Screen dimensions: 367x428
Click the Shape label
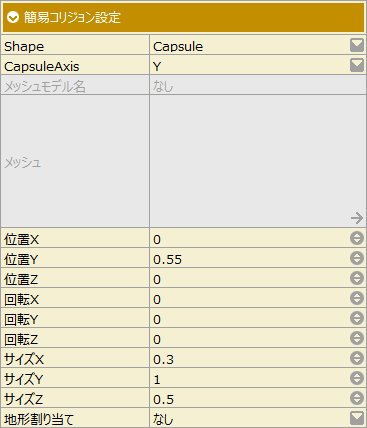24,46
